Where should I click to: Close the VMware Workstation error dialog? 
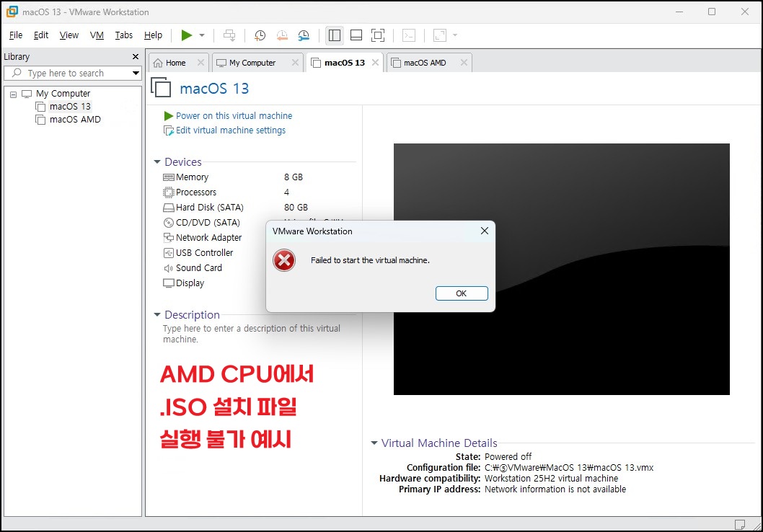point(485,231)
